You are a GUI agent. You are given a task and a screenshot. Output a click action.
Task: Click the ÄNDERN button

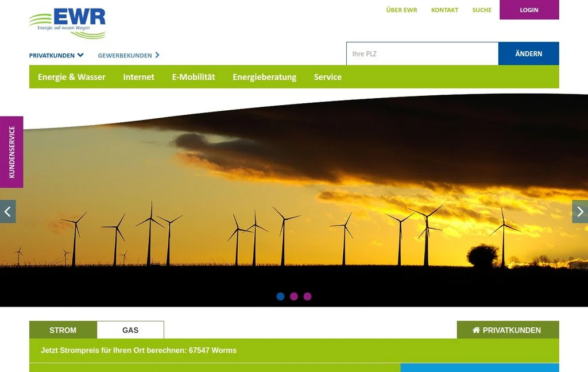528,53
